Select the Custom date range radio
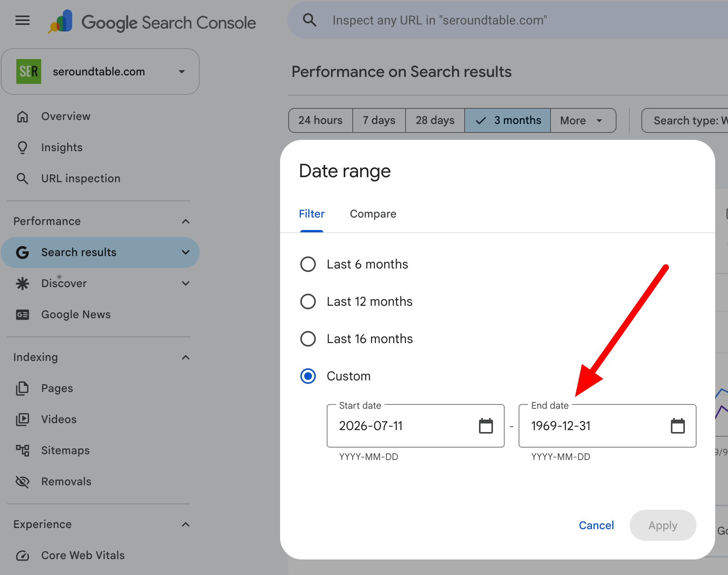 308,376
